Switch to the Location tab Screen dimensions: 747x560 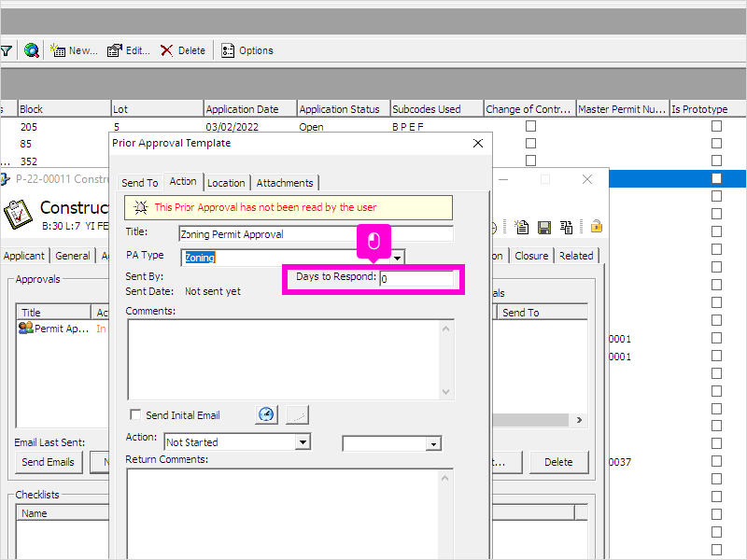[x=226, y=183]
